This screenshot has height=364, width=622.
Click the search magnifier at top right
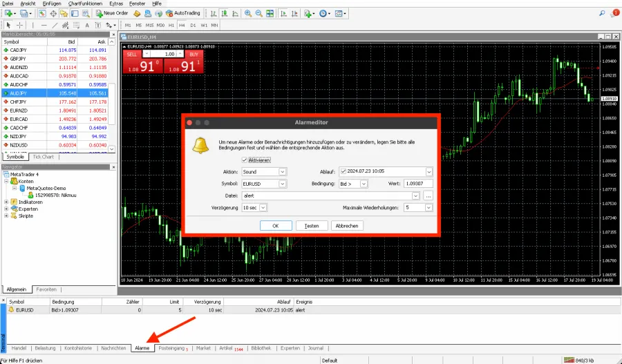[602, 14]
